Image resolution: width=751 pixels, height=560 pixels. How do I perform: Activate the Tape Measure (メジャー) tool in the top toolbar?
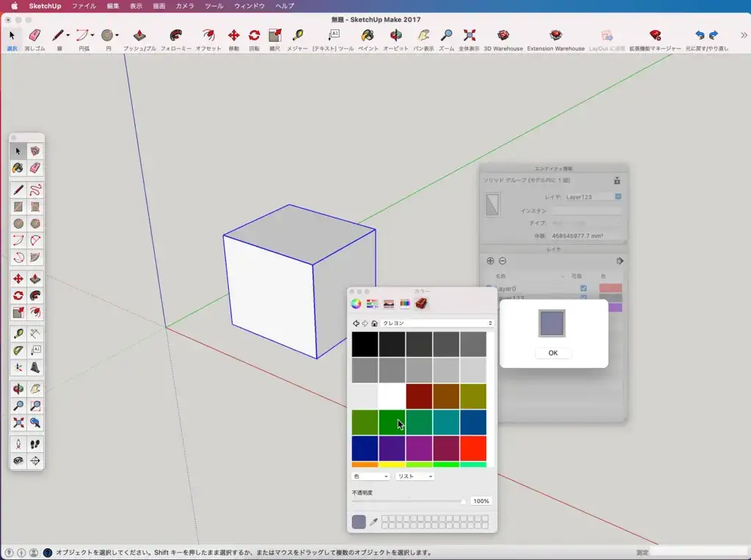pyautogui.click(x=298, y=40)
